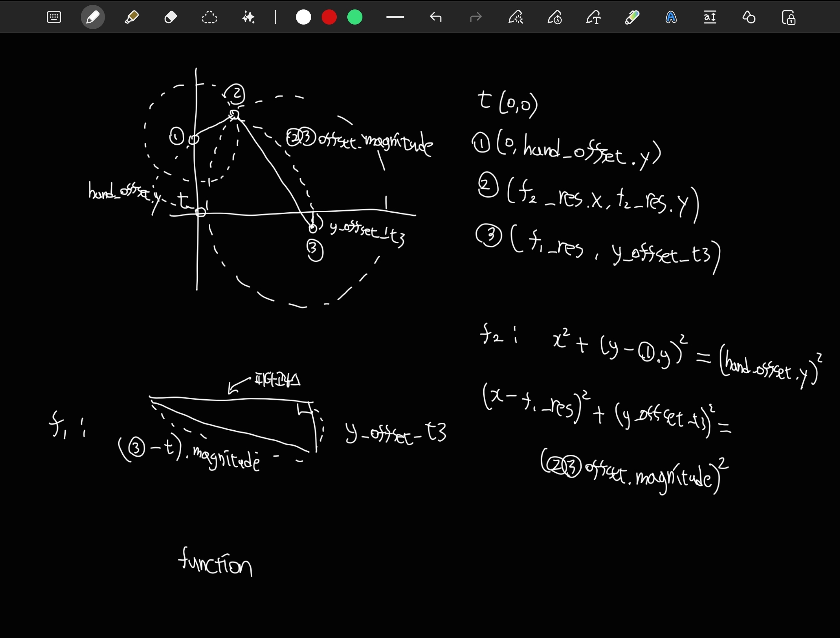Screen dimensions: 840x638
Task: Choose the red pen color
Action: tap(329, 17)
